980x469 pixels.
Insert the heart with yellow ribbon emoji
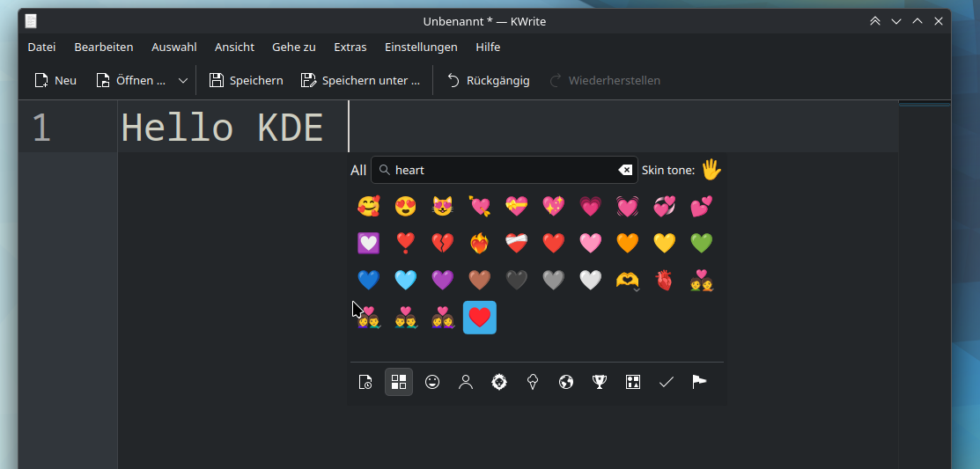517,206
